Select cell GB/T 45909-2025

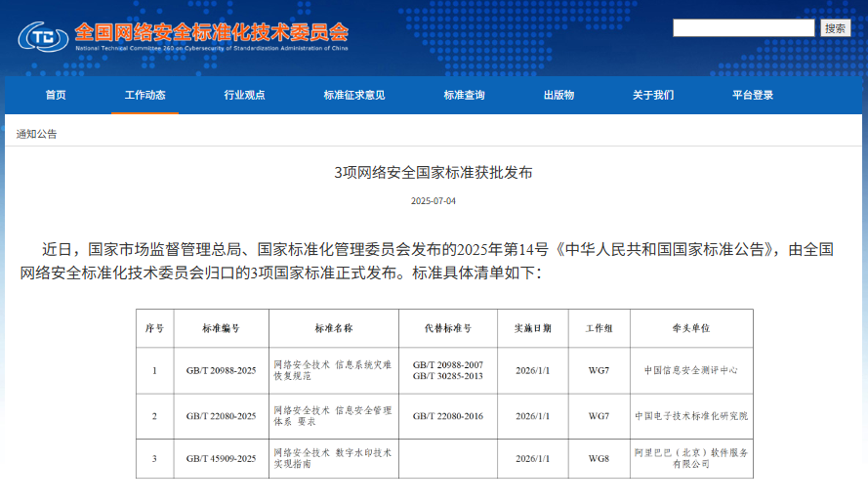[221, 459]
